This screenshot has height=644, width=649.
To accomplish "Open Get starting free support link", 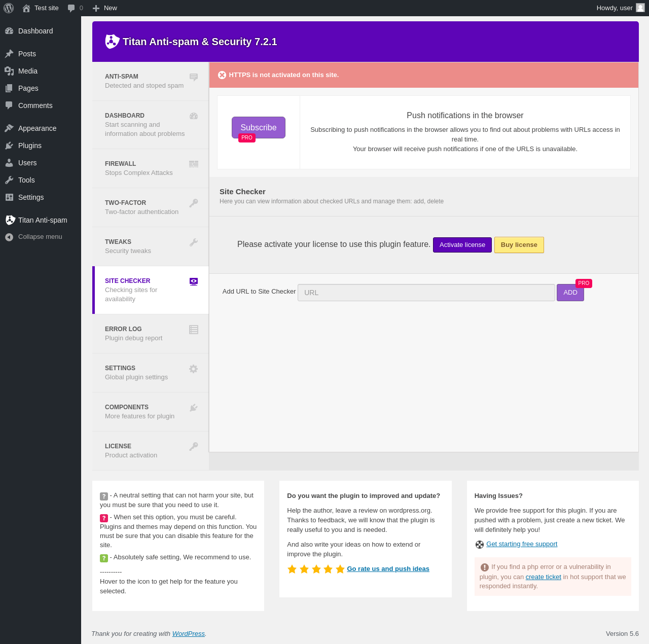I will click(522, 544).
